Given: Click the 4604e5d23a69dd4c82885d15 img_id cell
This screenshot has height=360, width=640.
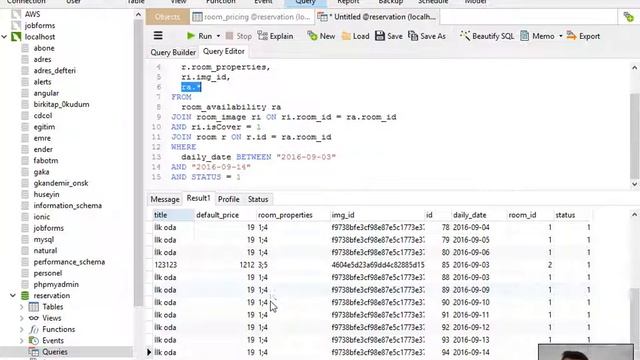Looking at the screenshot, I should click(x=378, y=265).
